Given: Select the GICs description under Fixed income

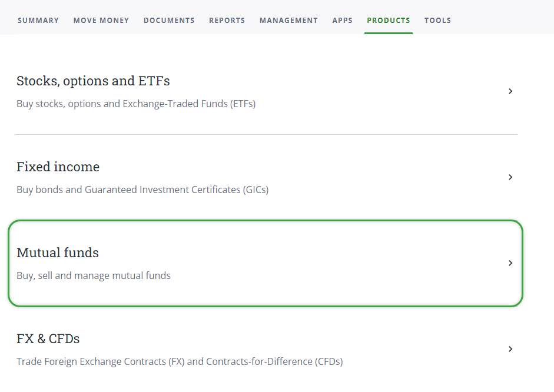Looking at the screenshot, I should [143, 190].
